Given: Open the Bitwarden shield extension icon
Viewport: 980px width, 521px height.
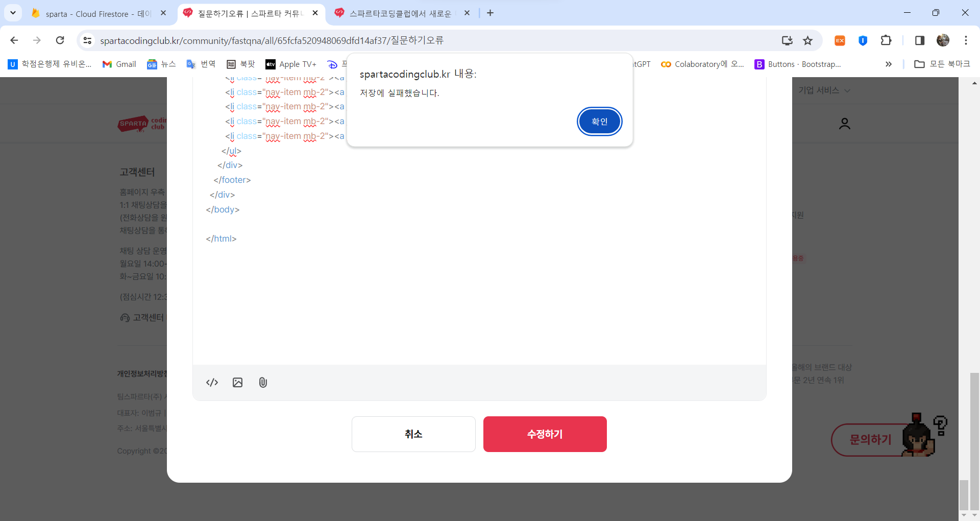Looking at the screenshot, I should (863, 40).
